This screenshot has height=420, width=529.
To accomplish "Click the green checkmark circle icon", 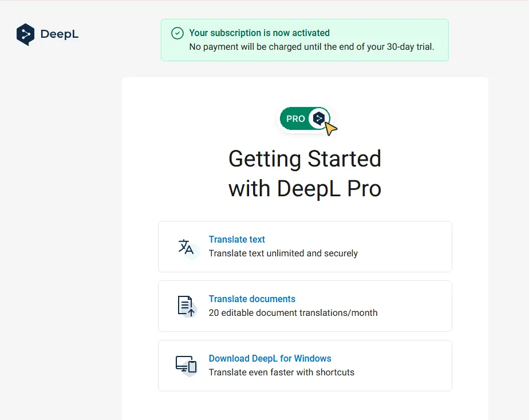I will coord(177,33).
